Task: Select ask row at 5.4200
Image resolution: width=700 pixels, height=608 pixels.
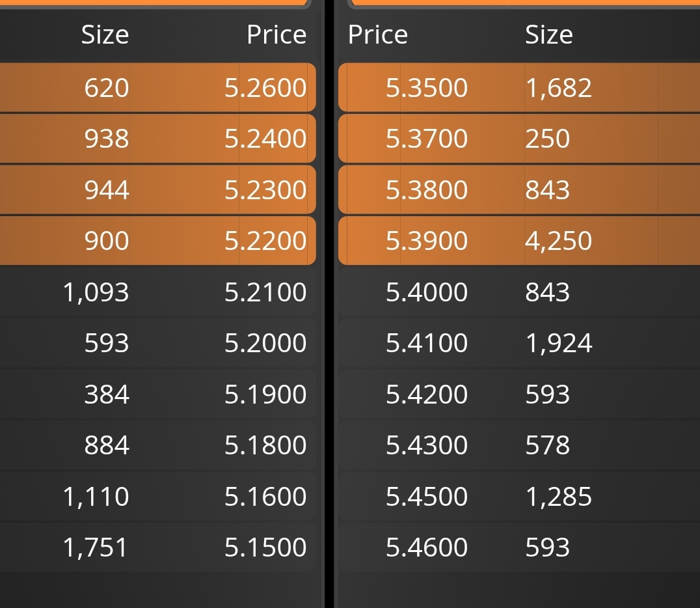Action: 519,394
